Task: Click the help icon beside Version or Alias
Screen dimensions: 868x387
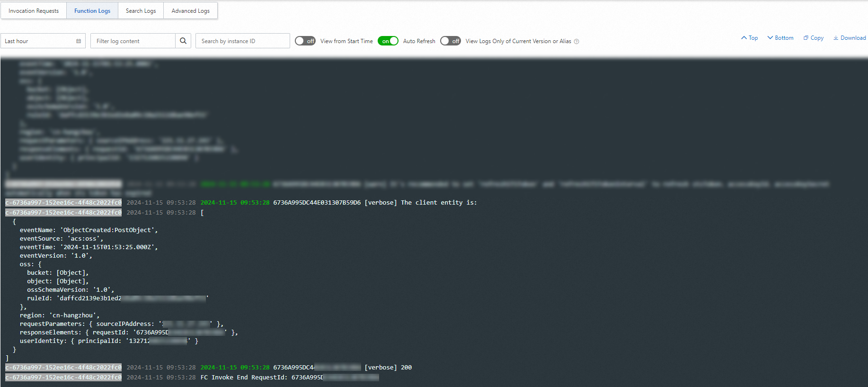Action: click(576, 42)
